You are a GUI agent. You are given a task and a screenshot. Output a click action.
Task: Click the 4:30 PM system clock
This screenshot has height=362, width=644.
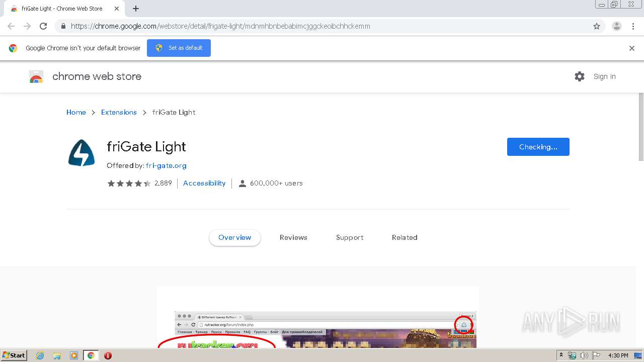point(618,355)
